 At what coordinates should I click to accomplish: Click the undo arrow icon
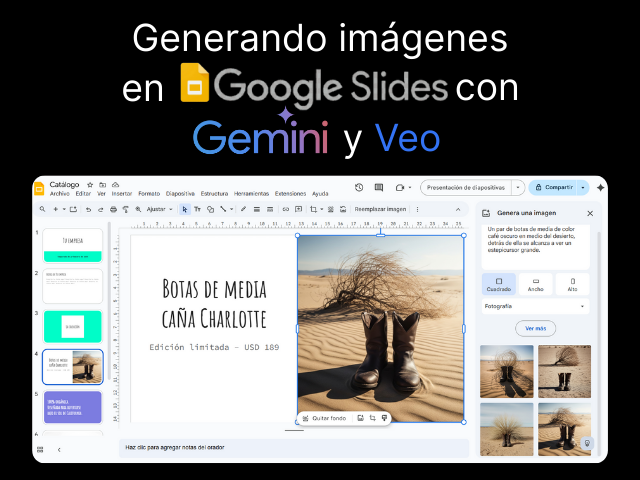88,209
